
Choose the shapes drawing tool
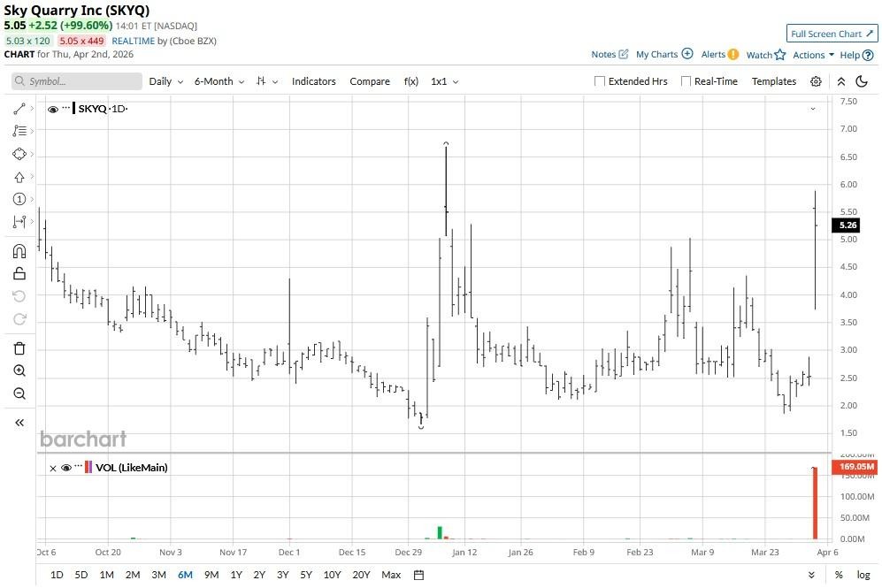pyautogui.click(x=19, y=154)
